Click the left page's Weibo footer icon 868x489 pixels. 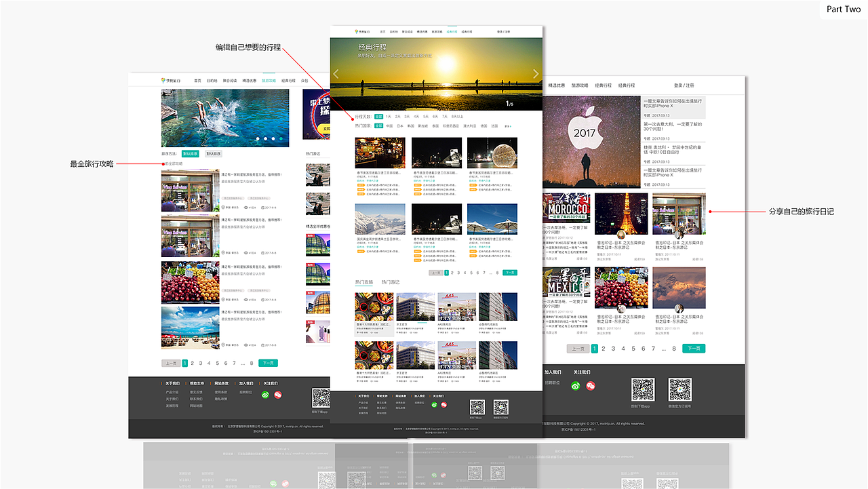(277, 395)
